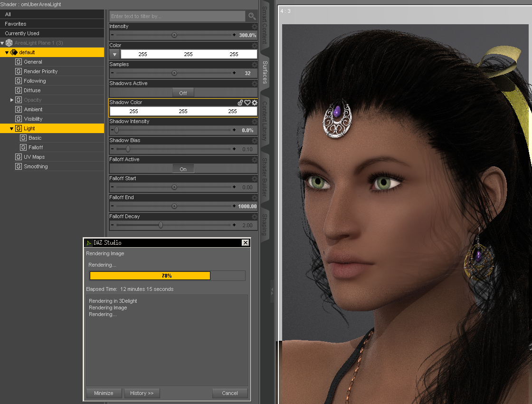Select the Following tree item
Screen dimensions: 532x404
pos(35,81)
